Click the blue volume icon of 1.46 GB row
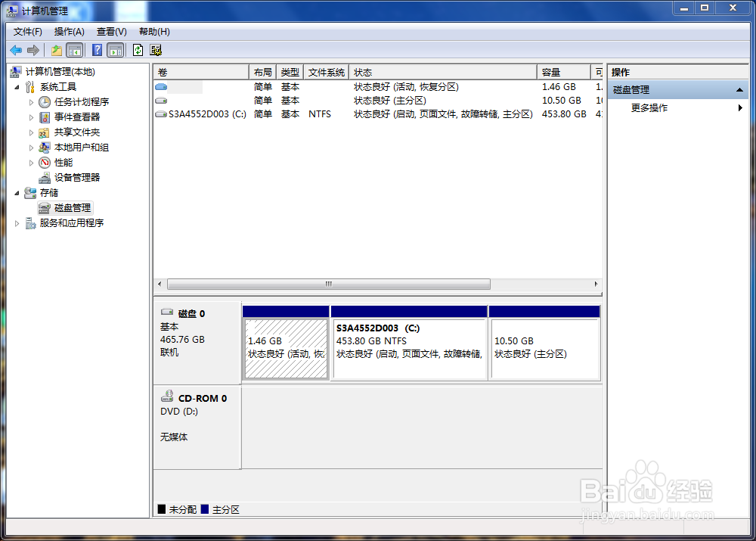Screen dimensions: 756x541 point(161,87)
